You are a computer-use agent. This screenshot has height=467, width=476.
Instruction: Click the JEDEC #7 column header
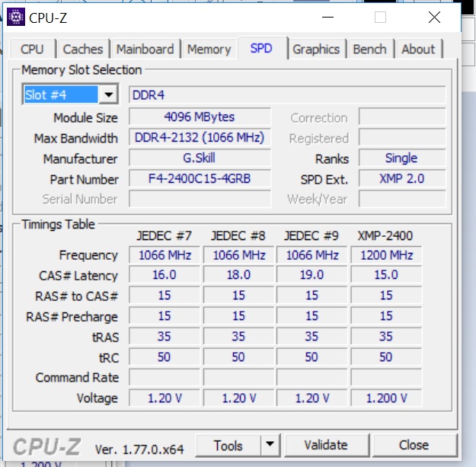pyautogui.click(x=164, y=235)
